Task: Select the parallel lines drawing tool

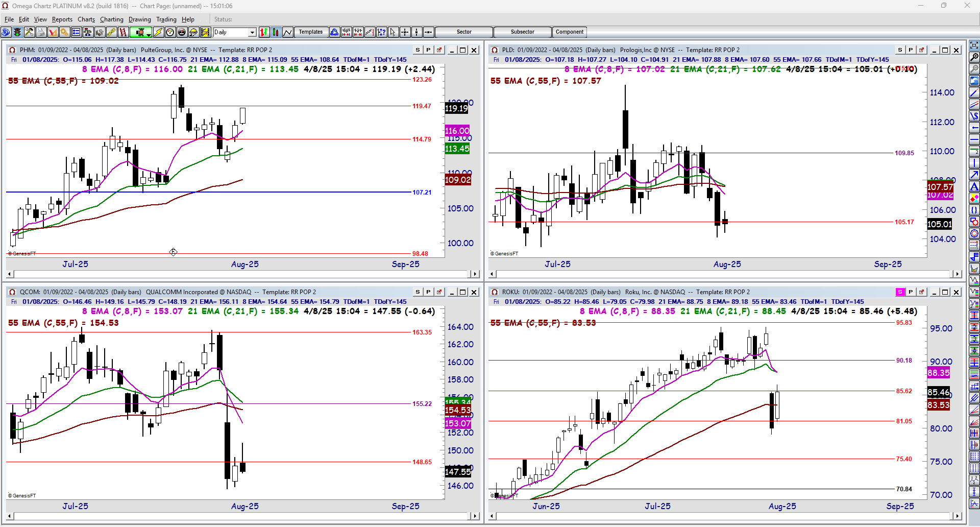Action: [974, 104]
